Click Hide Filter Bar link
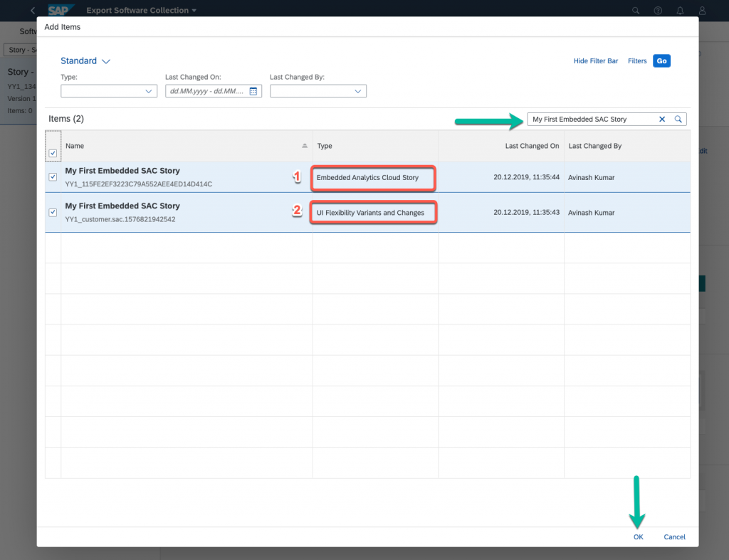The height and width of the screenshot is (560, 729). tap(596, 61)
